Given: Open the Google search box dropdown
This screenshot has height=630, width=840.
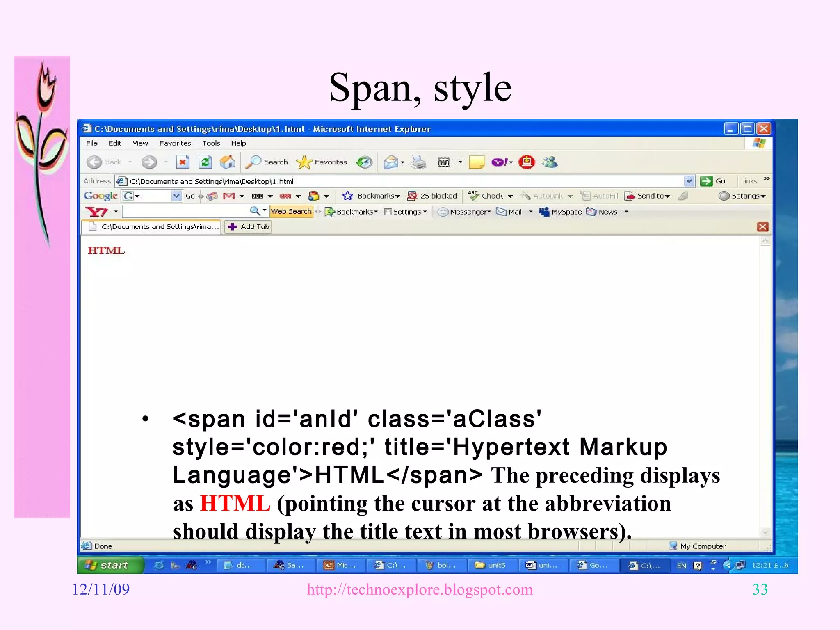Looking at the screenshot, I should click(176, 196).
